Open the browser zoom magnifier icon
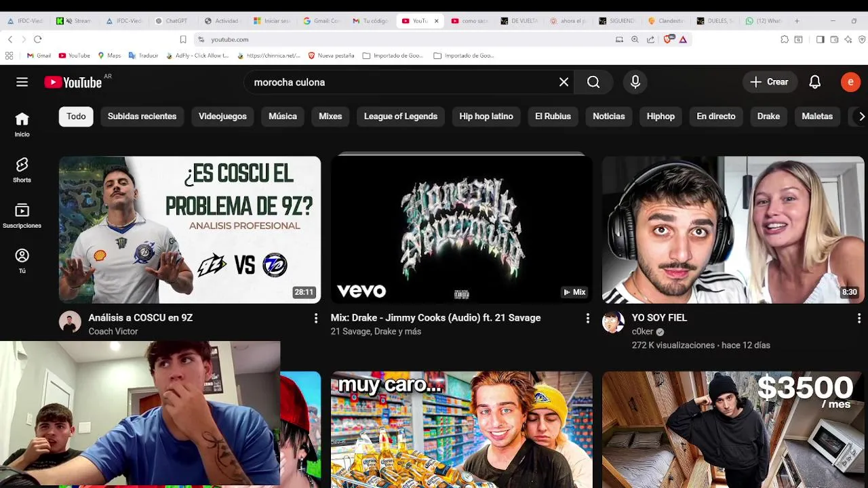The height and width of the screenshot is (488, 868). 635,39
